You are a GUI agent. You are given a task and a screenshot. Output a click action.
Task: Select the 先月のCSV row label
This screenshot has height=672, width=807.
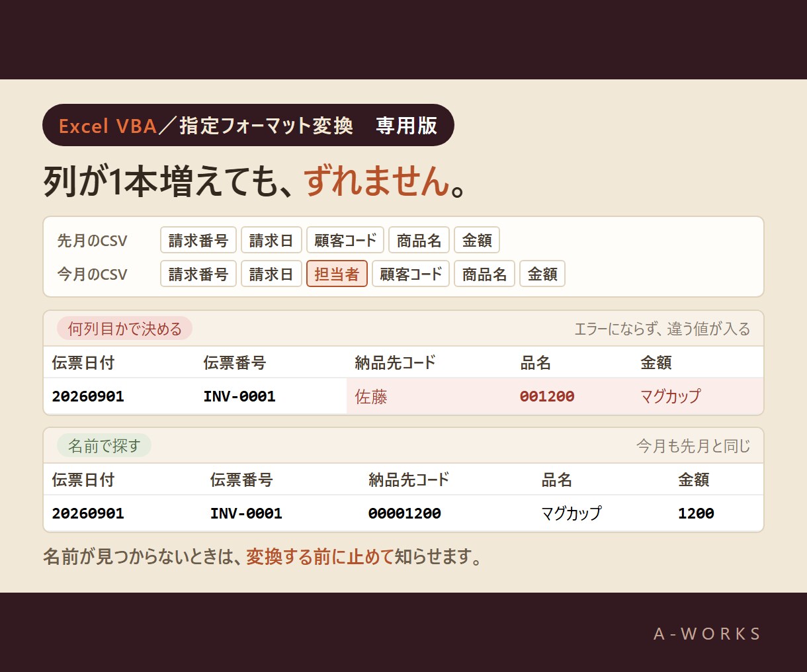tap(92, 241)
